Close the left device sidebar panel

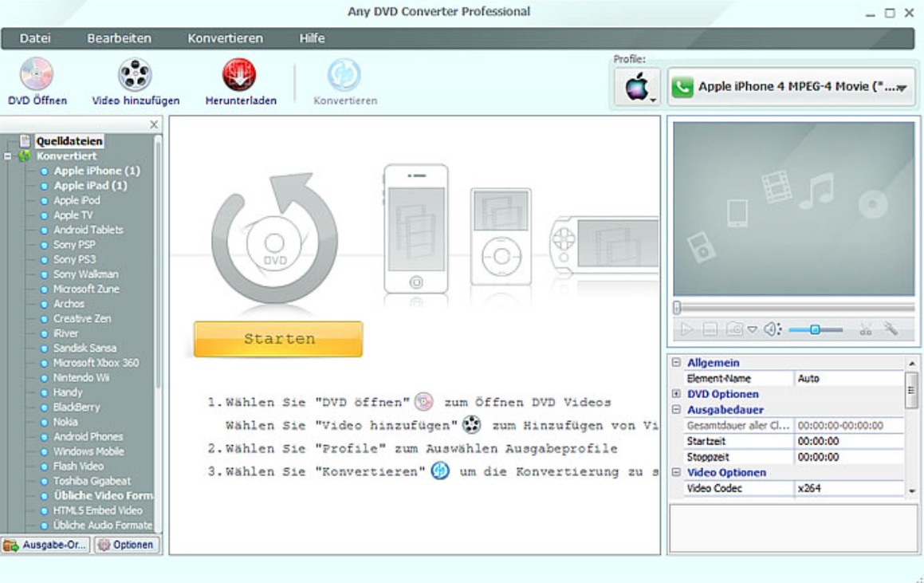154,124
